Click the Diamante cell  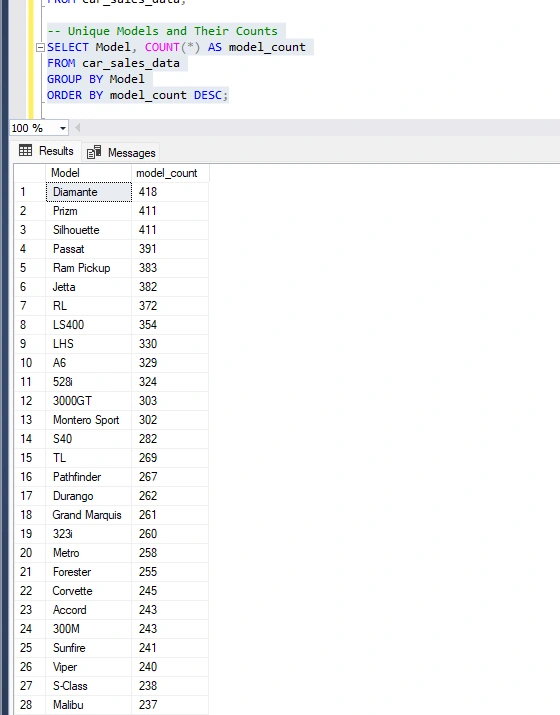(x=88, y=192)
